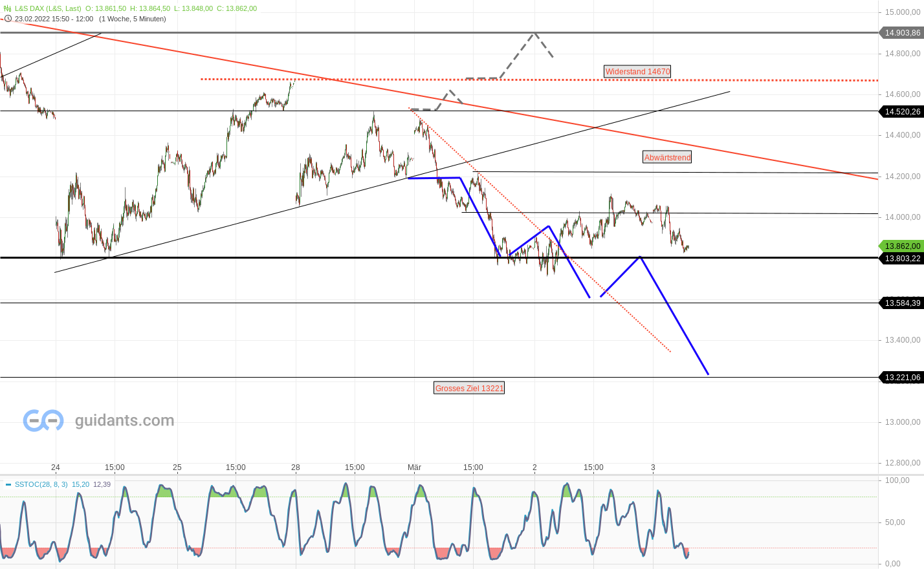Image resolution: width=924 pixels, height=569 pixels.
Task: Open the 1 Woche, 5 Minuten timeframe selector
Action: (133, 19)
